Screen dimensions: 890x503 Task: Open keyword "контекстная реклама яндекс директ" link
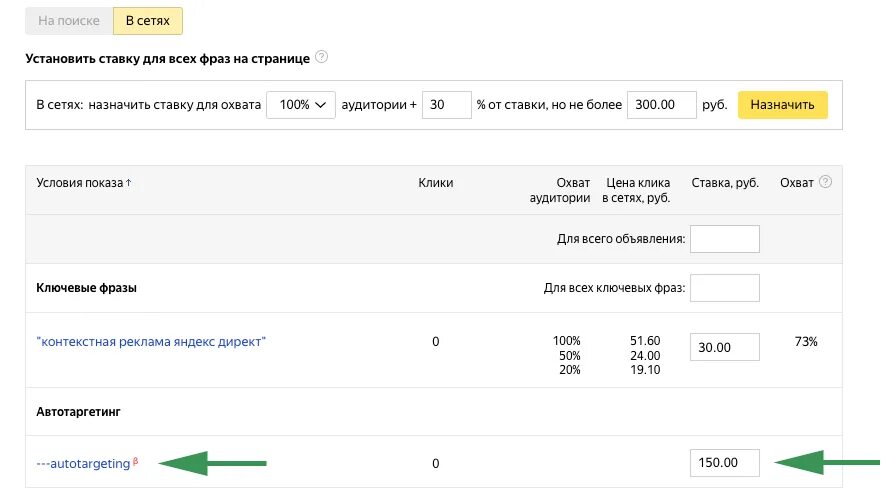151,342
